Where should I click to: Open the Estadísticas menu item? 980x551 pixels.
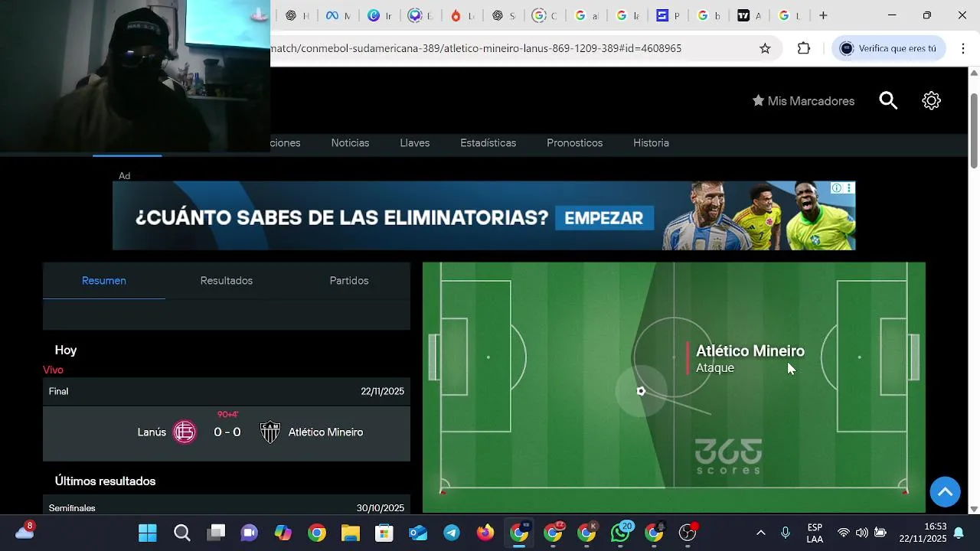tap(488, 143)
